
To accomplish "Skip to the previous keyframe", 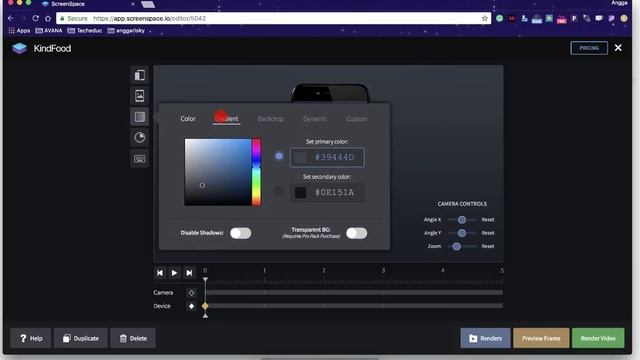I will (160, 273).
